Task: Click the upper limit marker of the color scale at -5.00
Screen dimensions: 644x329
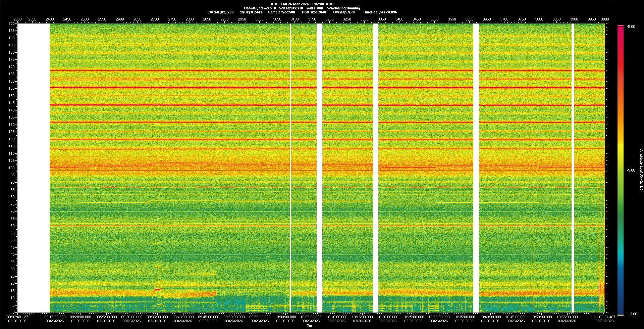Action: [x=621, y=26]
